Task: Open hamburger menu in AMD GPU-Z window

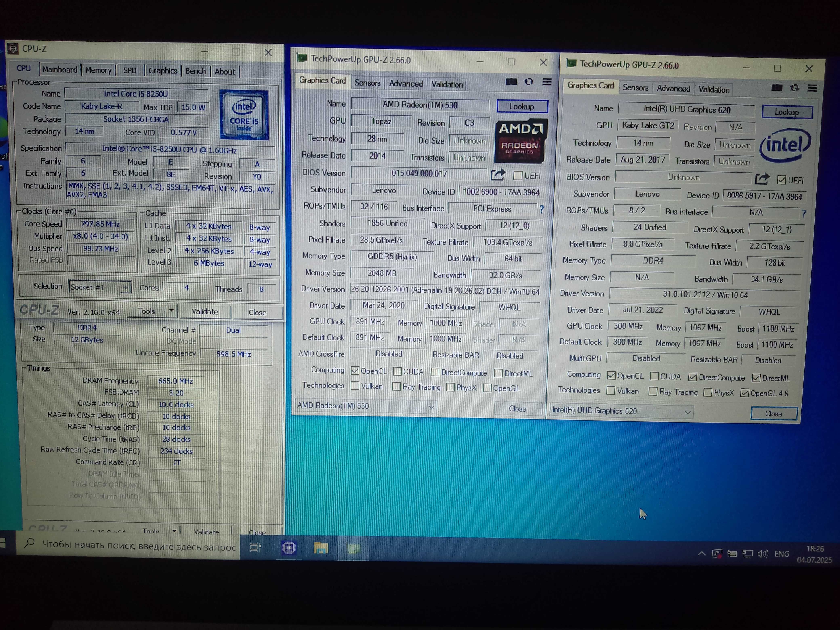Action: point(547,82)
